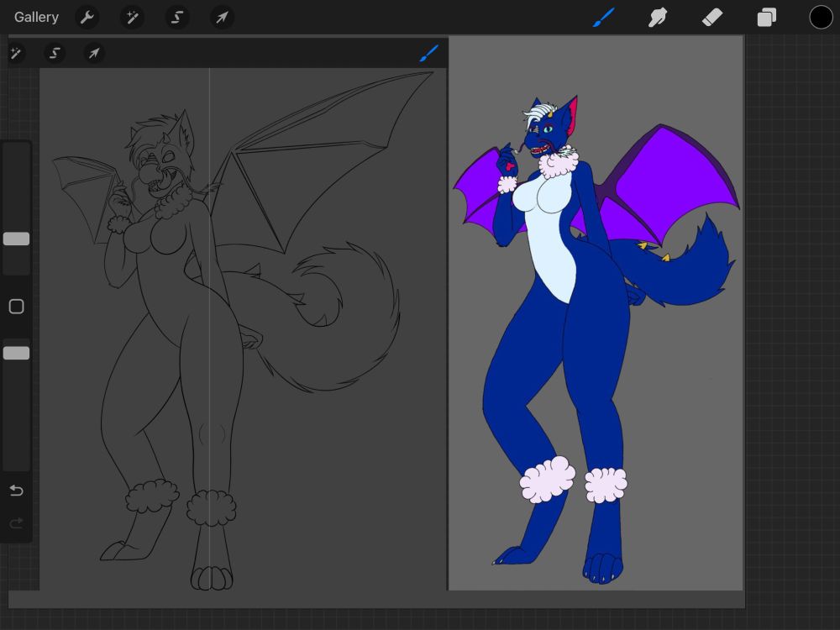This screenshot has width=840, height=630.
Task: Activate Selection in the secondary canvas toolbar
Action: click(54, 53)
